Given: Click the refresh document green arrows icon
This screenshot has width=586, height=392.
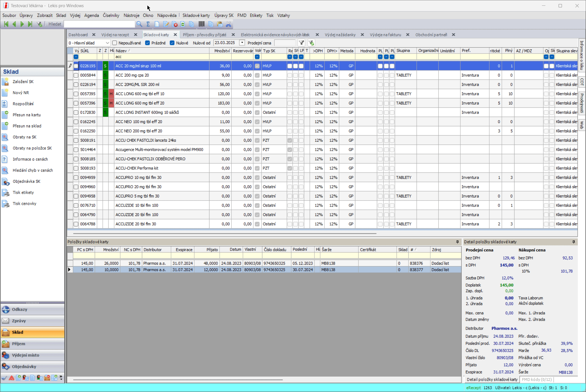Looking at the screenshot, I should [x=183, y=24].
